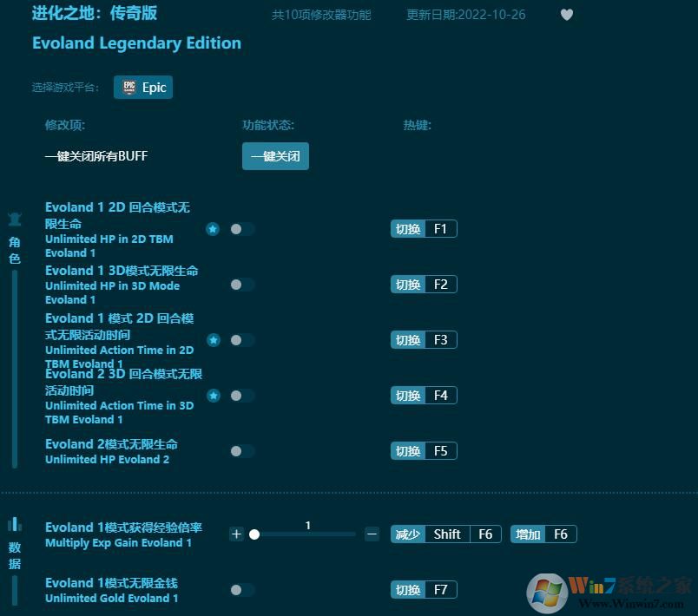Click the 切换 F1 hotkey button
This screenshot has height=616, width=698.
coord(424,229)
